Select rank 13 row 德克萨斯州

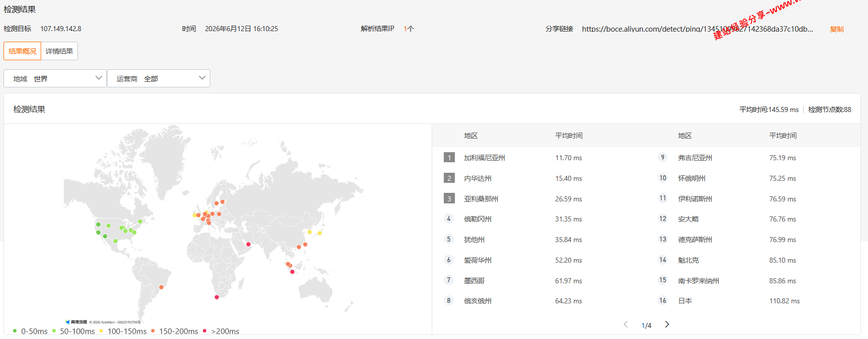pyautogui.click(x=753, y=240)
